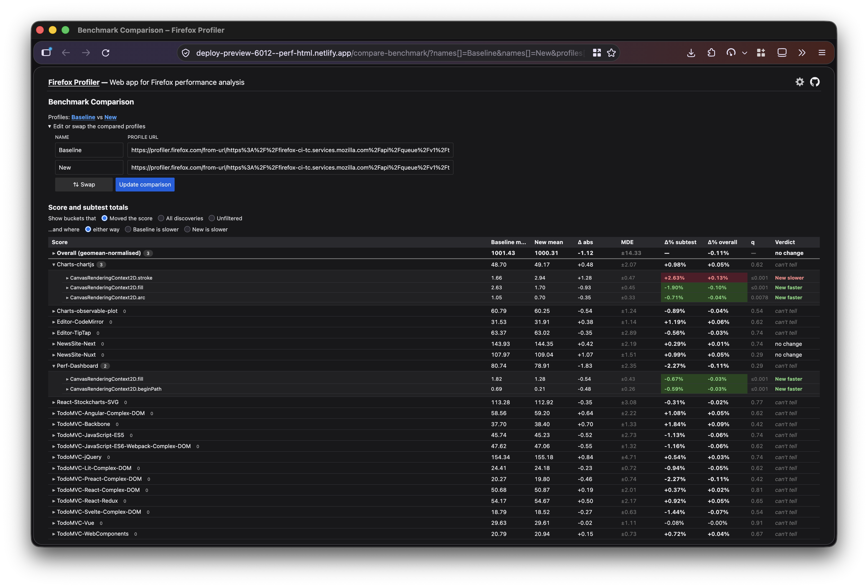Open the Firefox hamburger application menu
The image size is (868, 588).
tap(822, 53)
